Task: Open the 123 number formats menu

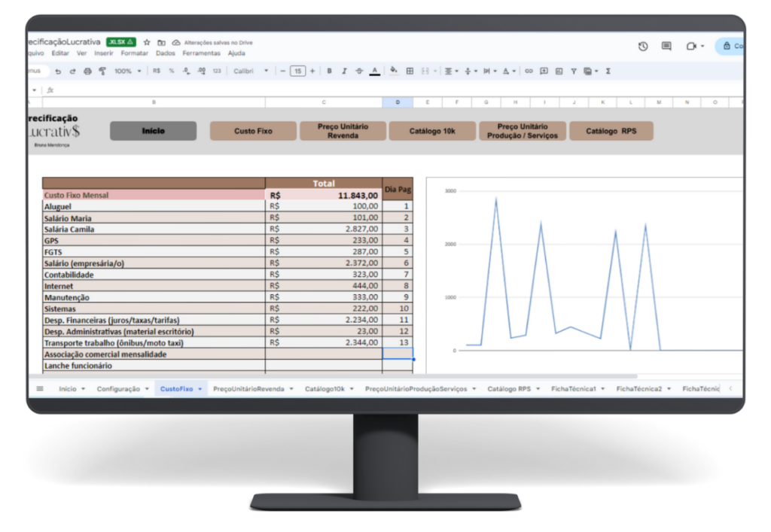Action: tap(217, 71)
